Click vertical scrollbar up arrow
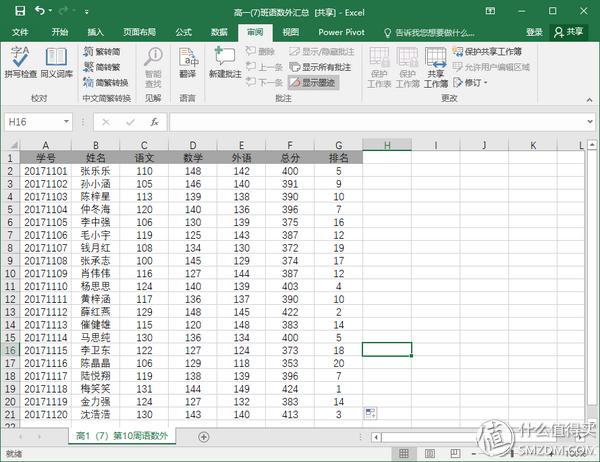The image size is (600, 462). pos(592,145)
